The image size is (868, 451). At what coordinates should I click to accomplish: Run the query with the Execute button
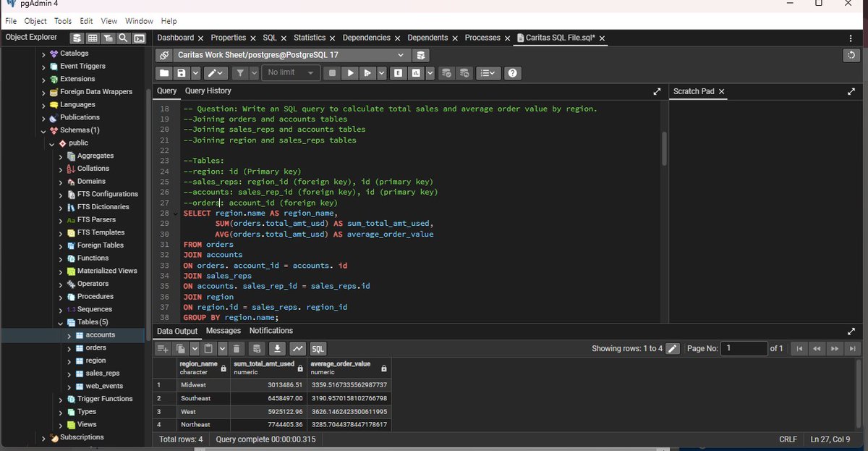click(350, 73)
